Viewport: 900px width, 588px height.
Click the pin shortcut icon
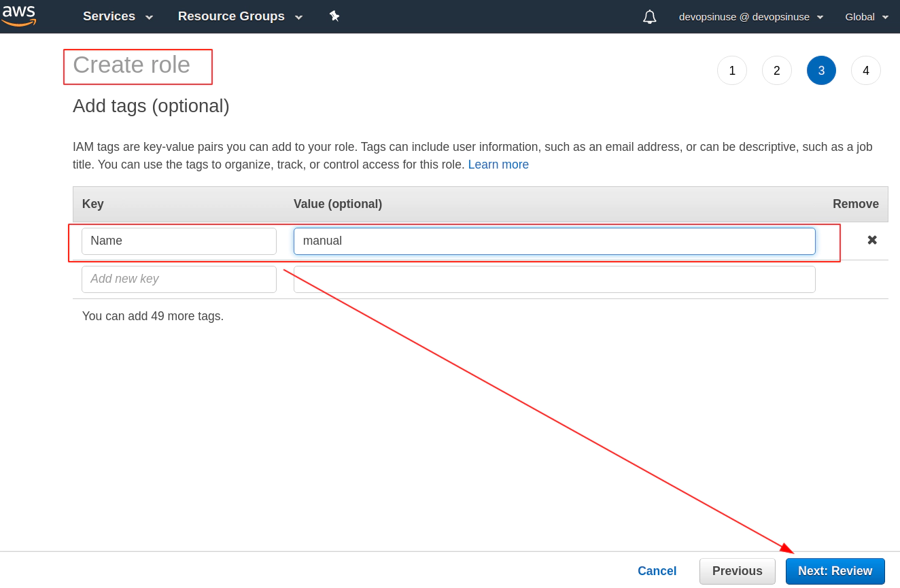click(x=334, y=16)
